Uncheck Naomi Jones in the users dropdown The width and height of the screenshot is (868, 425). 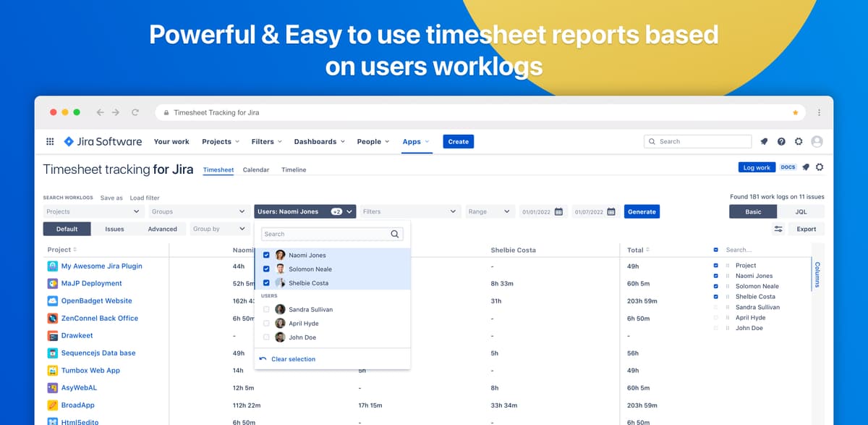tap(266, 256)
